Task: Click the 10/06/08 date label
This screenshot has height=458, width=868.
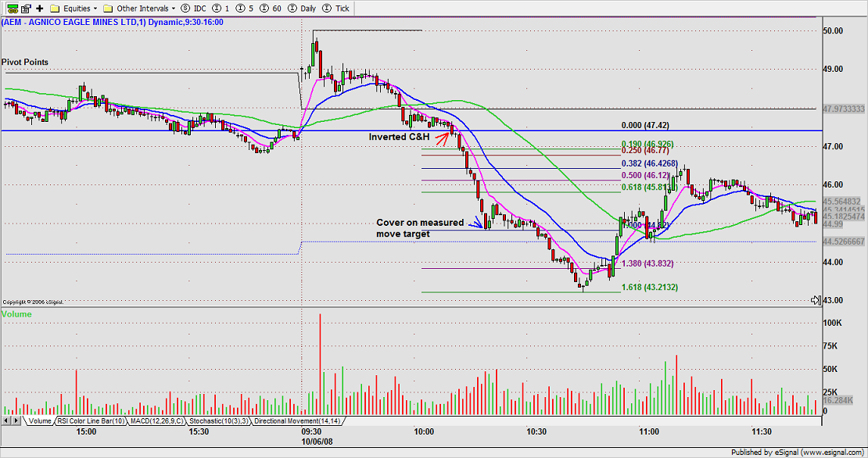Action: click(317, 442)
